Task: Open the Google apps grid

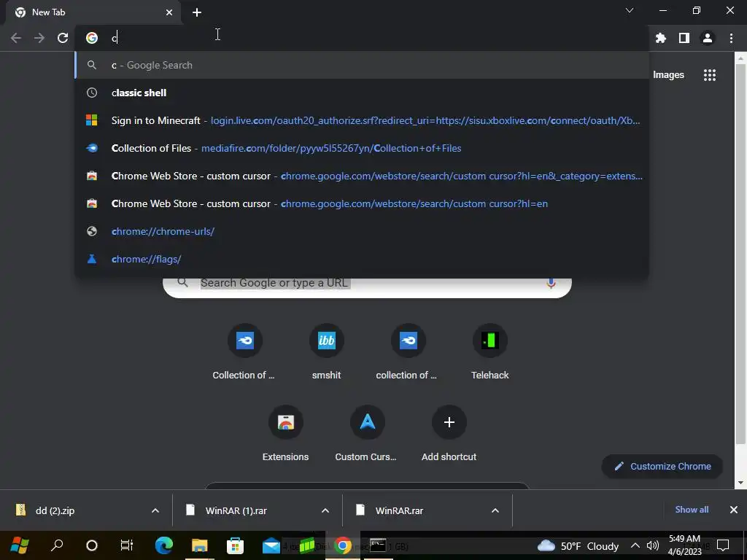Action: click(710, 75)
